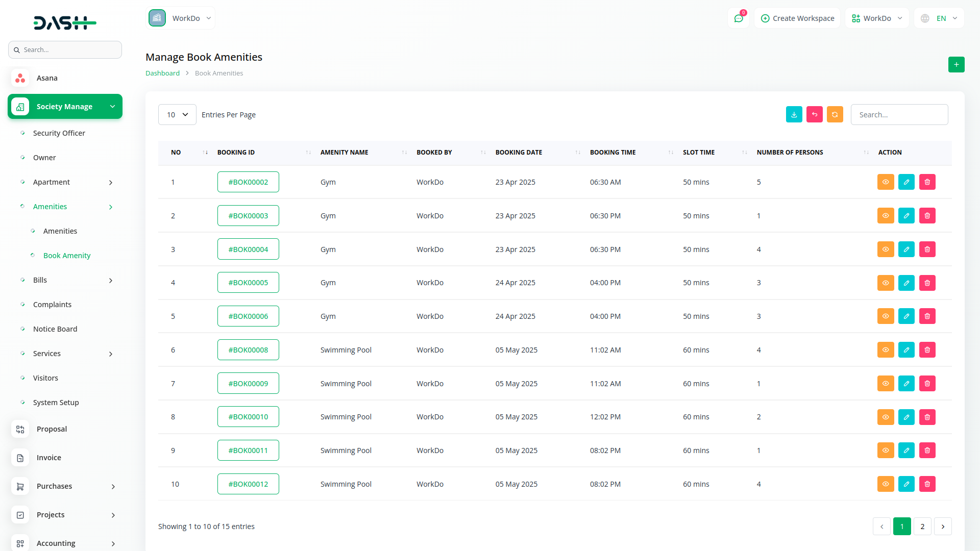The image size is (980, 551).
Task: Edit booking #BOK00012 using pencil icon
Action: pos(906,484)
